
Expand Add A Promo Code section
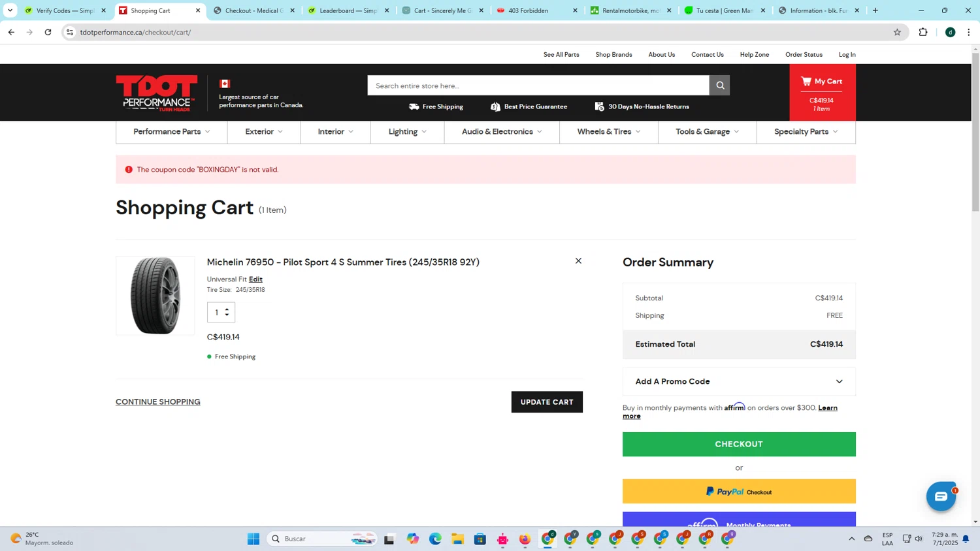(x=739, y=381)
